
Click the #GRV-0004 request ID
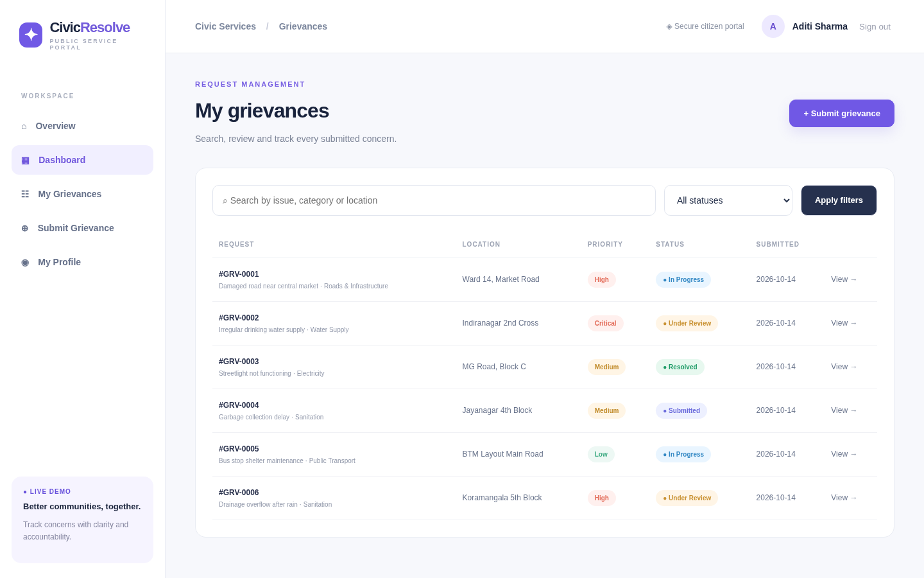tap(239, 405)
